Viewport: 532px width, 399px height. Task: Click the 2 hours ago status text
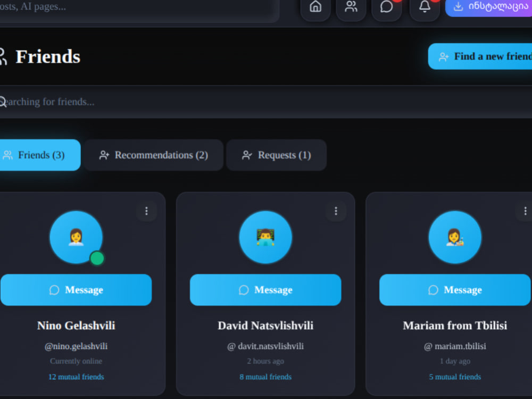[x=265, y=361]
